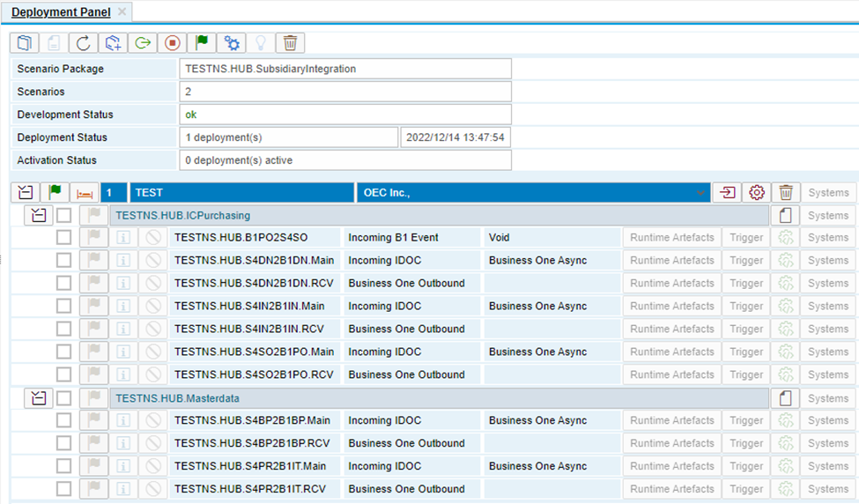859x504 pixels.
Task: Select the TESTNS.HUB.S4BP2B1BP.Main checkbox
Action: pyautogui.click(x=64, y=421)
